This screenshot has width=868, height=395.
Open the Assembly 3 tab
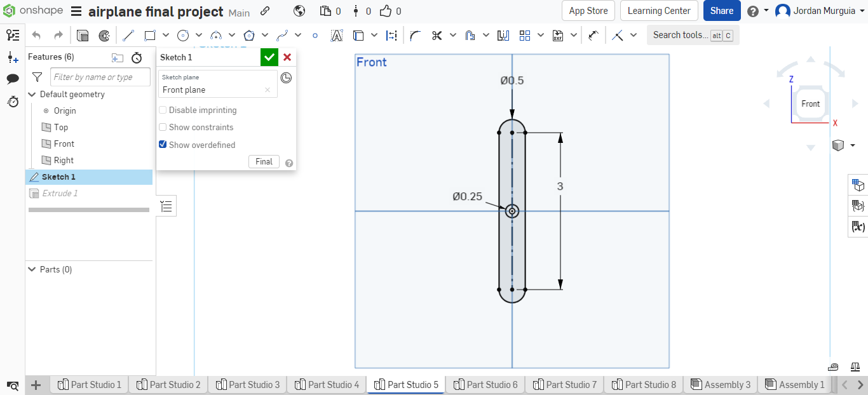(721, 384)
